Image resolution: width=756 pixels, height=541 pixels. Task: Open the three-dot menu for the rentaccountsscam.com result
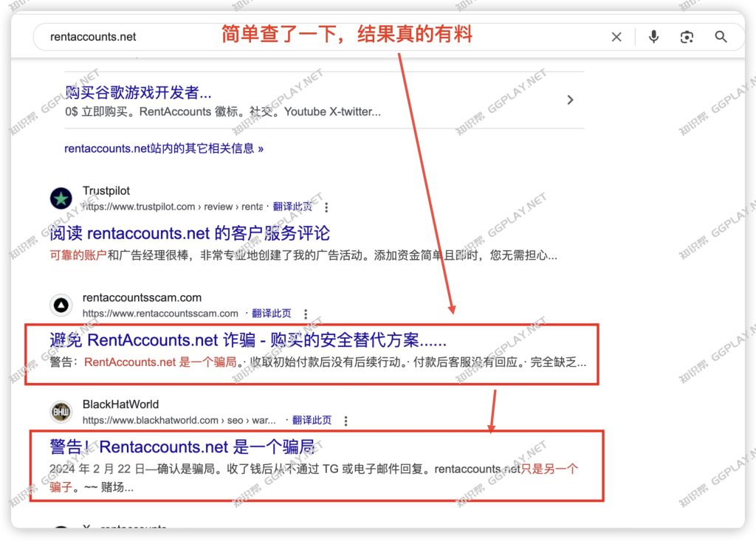tap(306, 314)
